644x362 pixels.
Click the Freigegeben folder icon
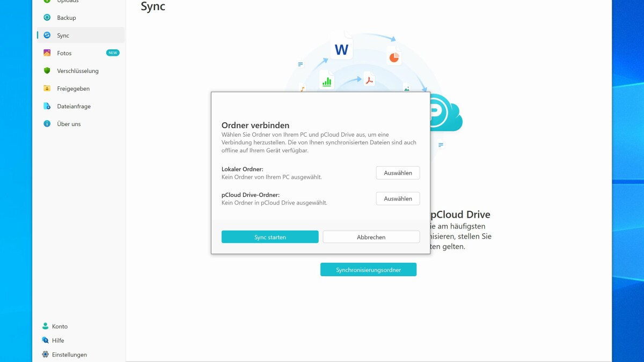coord(47,88)
